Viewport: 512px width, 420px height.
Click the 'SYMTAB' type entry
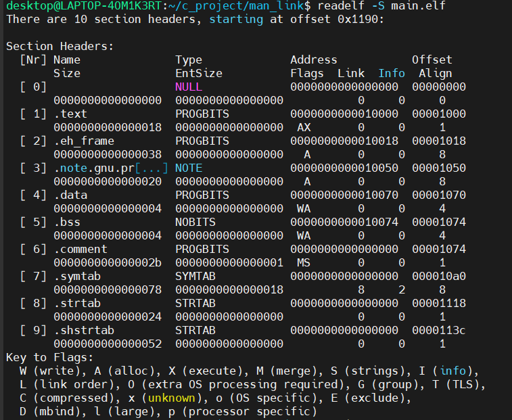pos(195,277)
